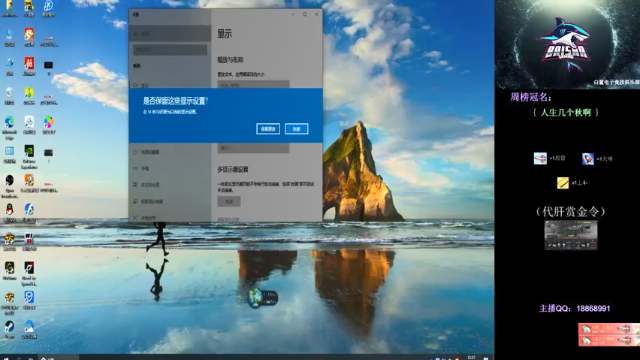Open the Microsoft Edge desktop shortcut

[x=9, y=122]
